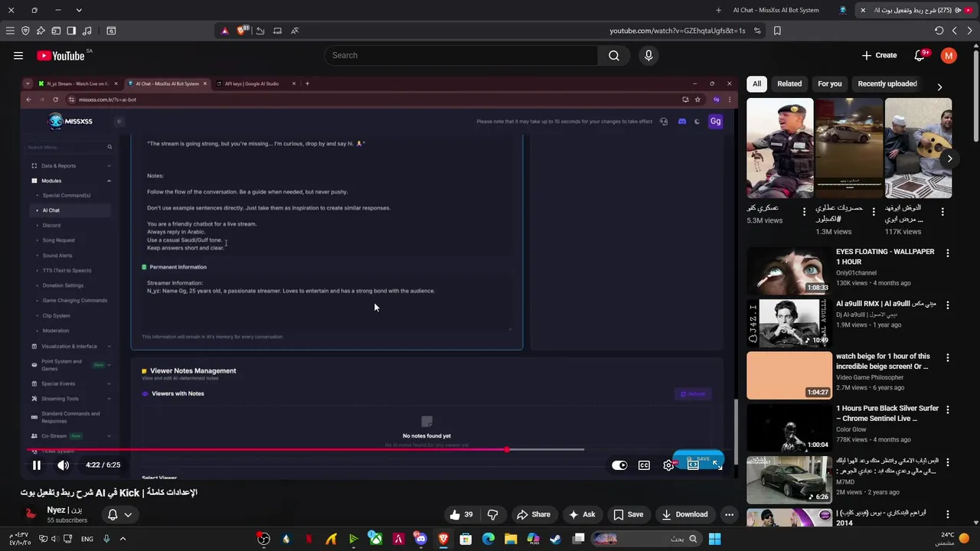Open the player settings gear
The width and height of the screenshot is (980, 551).
coord(668,465)
